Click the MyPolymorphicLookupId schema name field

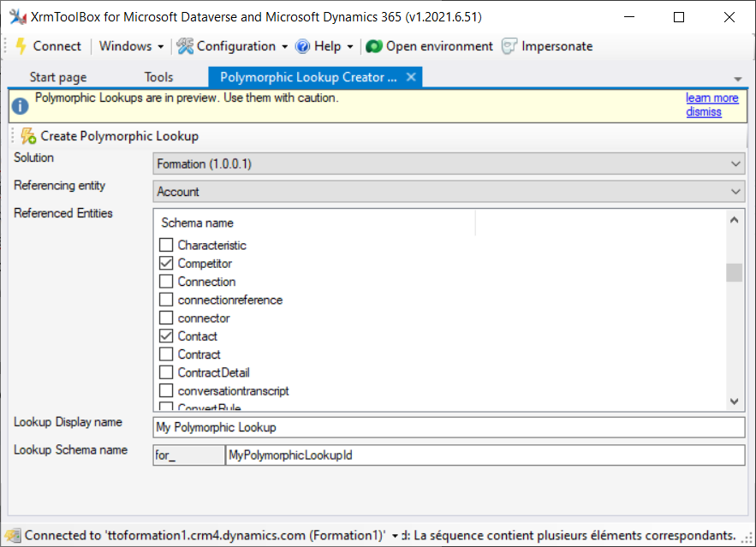click(x=485, y=455)
